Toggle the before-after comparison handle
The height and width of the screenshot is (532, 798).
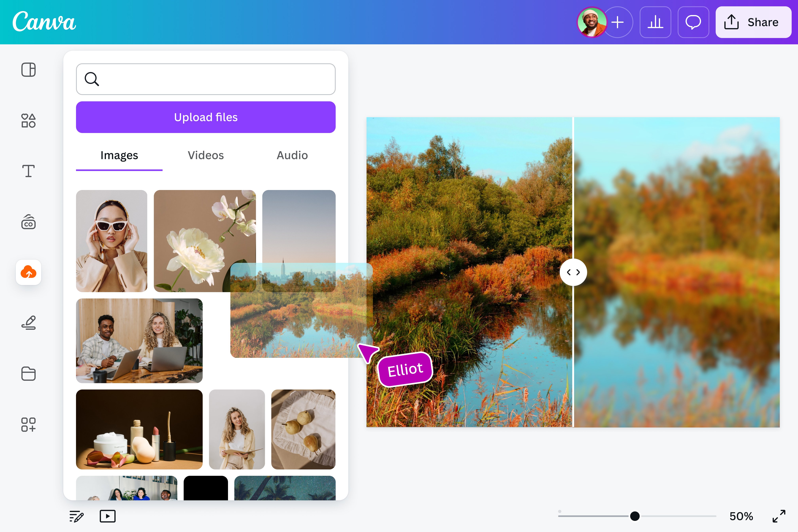574,272
